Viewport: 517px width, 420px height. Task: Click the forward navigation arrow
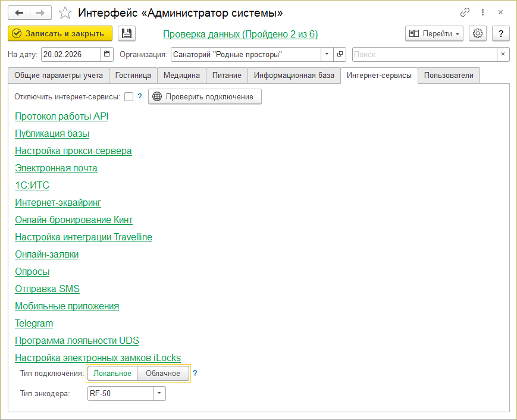(x=40, y=12)
